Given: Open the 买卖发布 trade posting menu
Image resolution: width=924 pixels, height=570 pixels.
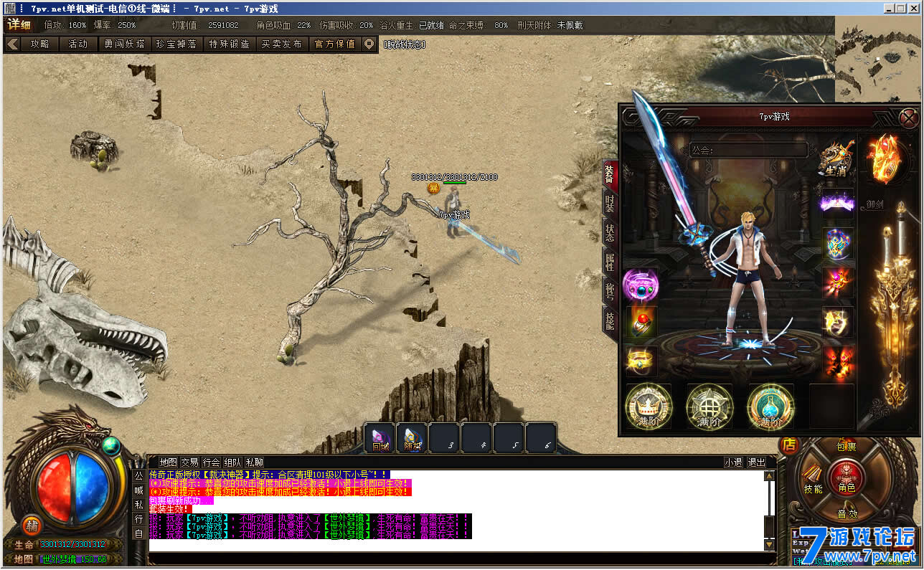Looking at the screenshot, I should 281,44.
